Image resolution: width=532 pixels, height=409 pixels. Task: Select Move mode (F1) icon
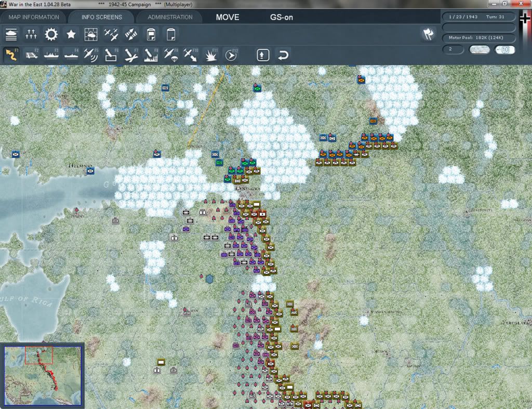[x=11, y=55]
